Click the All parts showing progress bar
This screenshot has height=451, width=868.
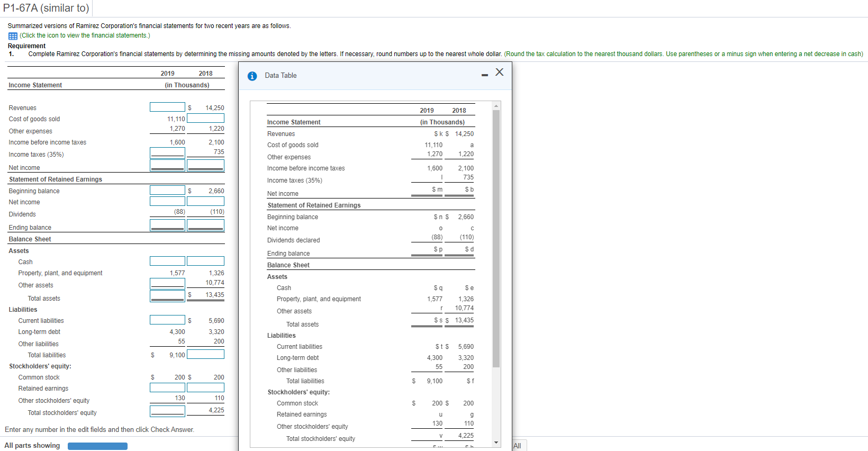tap(97, 446)
